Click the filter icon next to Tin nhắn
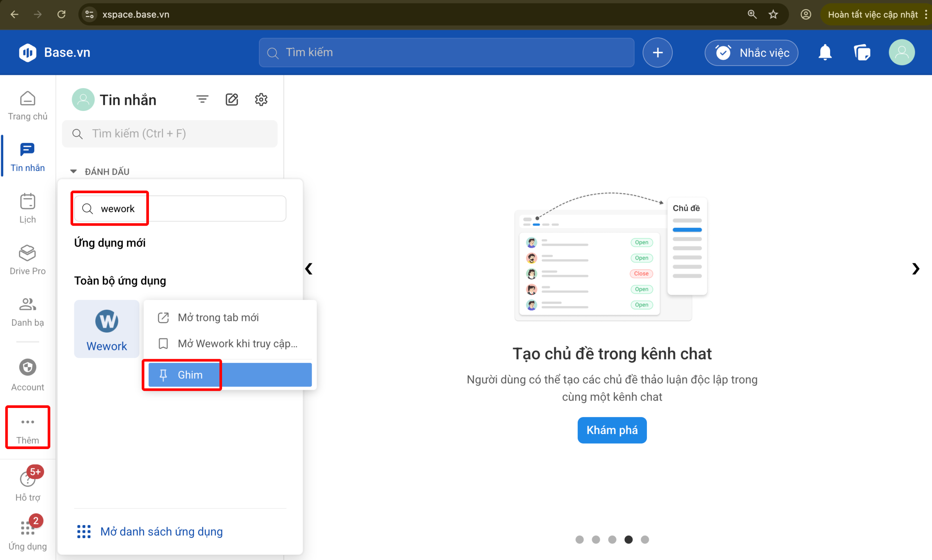 pos(202,99)
